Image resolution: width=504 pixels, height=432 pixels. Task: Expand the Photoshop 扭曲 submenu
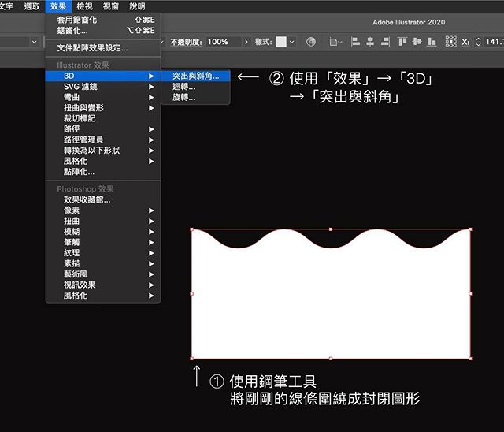tap(103, 221)
